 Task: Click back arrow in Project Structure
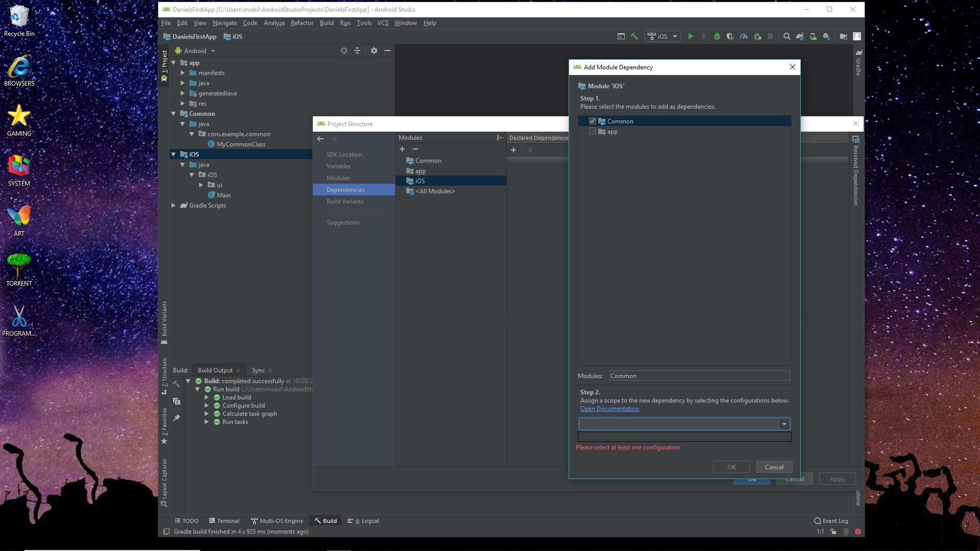(321, 138)
